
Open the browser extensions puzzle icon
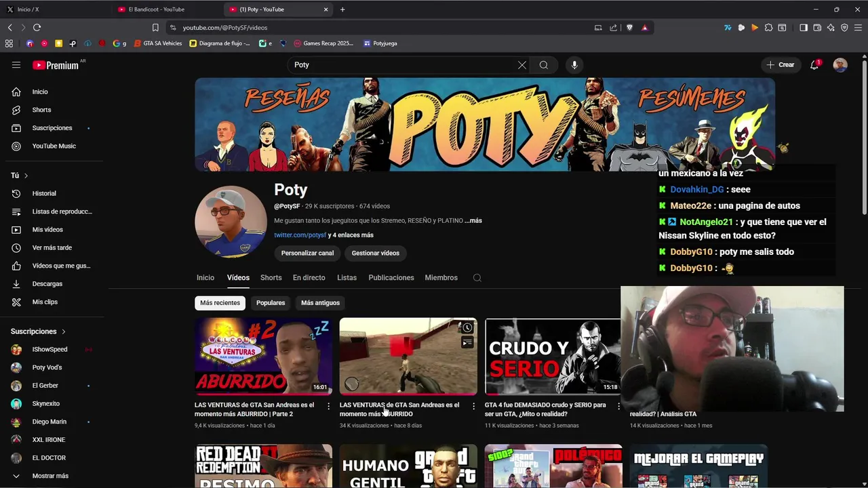coord(768,28)
